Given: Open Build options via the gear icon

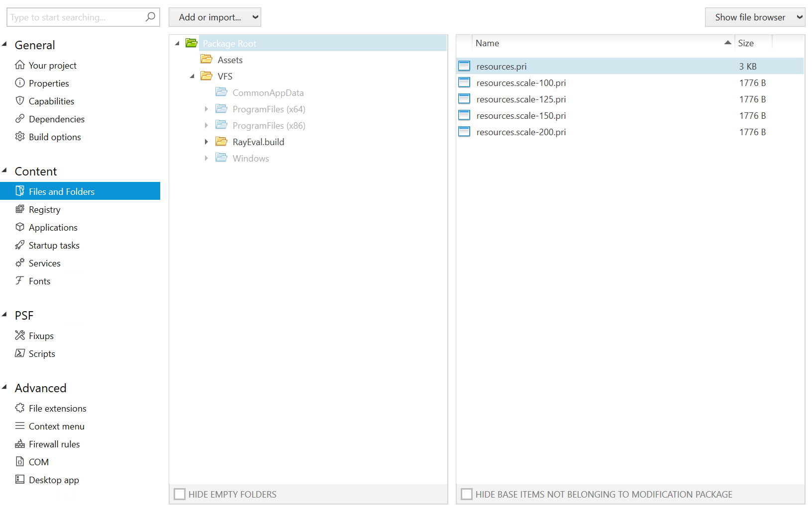Looking at the screenshot, I should point(20,137).
